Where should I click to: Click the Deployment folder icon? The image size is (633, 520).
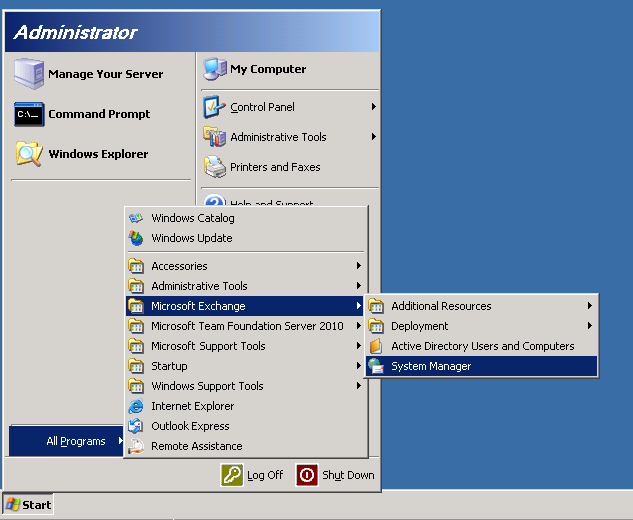376,326
